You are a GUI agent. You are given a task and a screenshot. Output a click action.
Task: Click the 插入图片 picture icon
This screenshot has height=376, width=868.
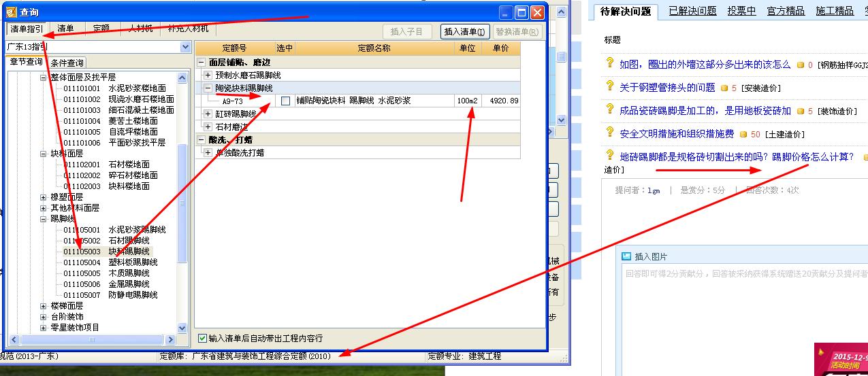click(x=627, y=256)
